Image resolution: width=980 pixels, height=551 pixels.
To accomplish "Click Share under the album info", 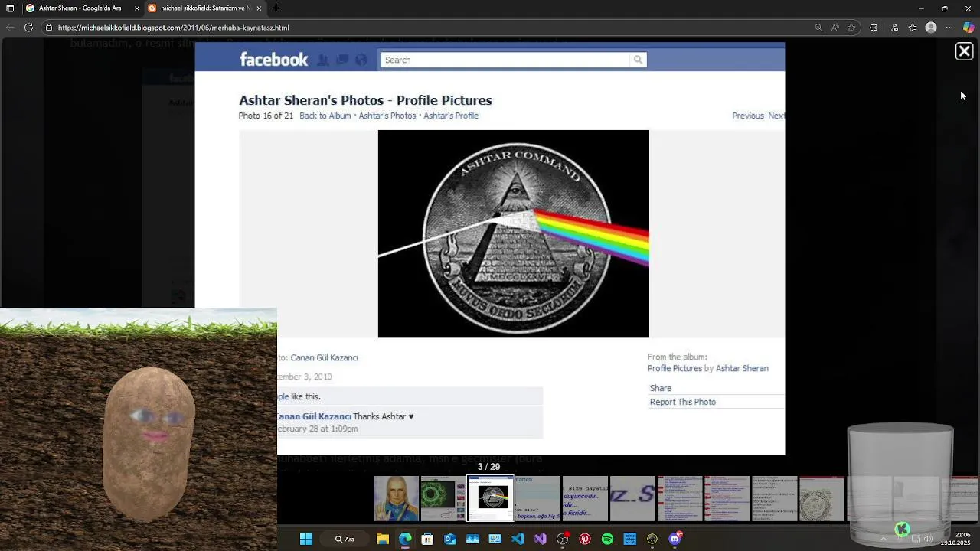I will point(660,388).
